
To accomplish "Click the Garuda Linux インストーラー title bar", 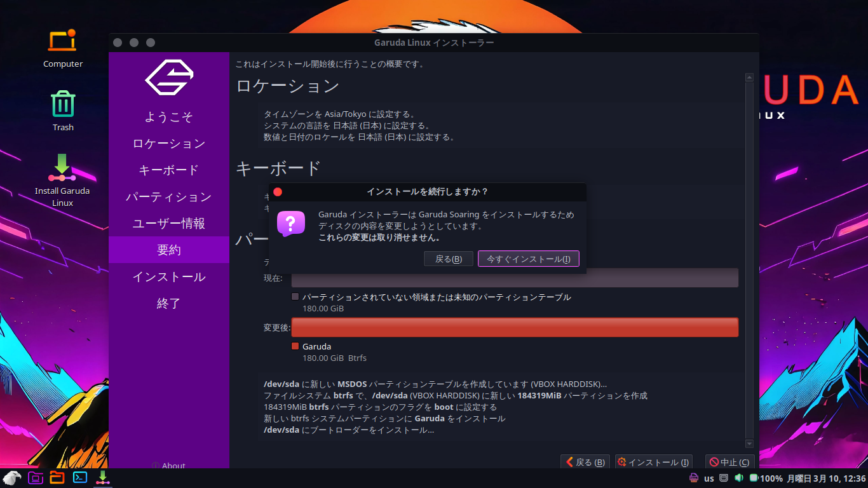I will [434, 43].
